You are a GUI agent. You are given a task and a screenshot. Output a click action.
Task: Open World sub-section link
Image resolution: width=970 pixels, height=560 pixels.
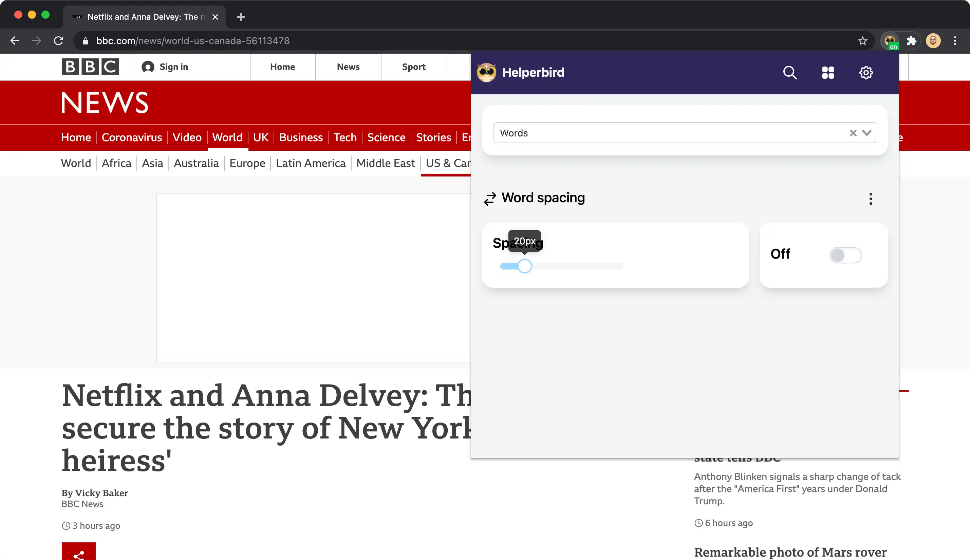click(x=76, y=163)
